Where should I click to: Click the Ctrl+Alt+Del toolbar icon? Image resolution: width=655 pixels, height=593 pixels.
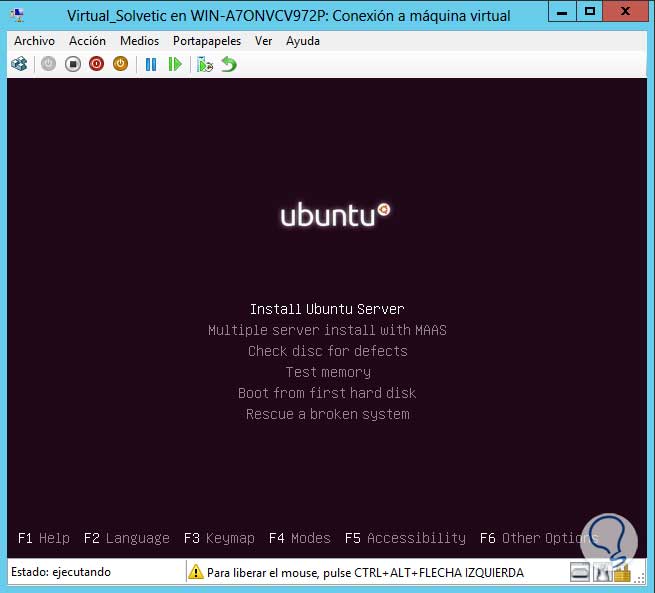pyautogui.click(x=19, y=64)
